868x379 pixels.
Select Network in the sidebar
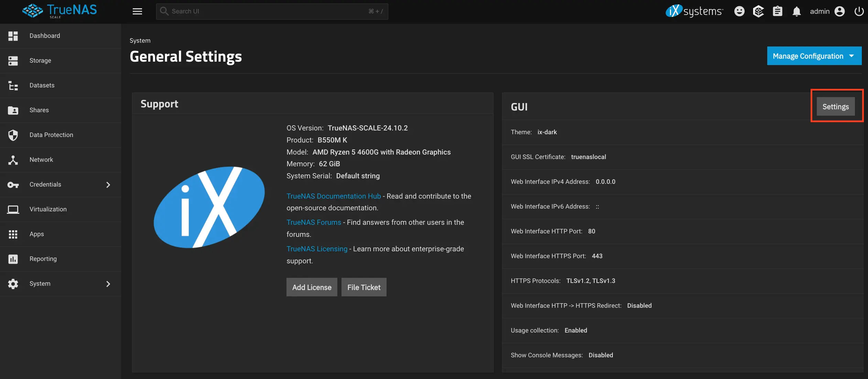coord(41,159)
